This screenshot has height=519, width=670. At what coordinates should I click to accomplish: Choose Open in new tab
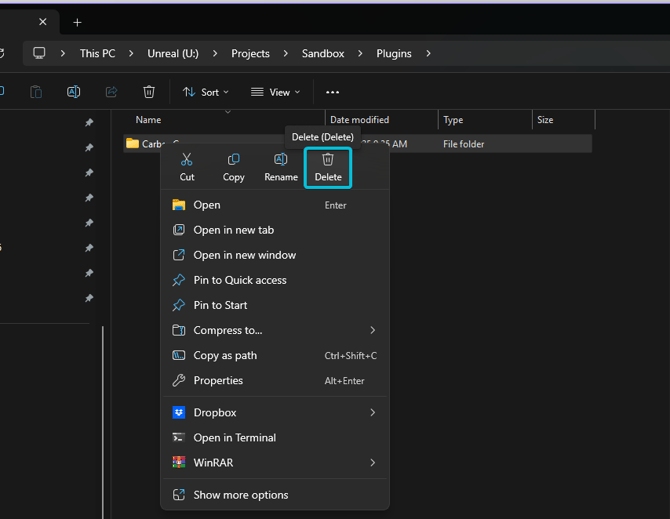(x=275, y=230)
